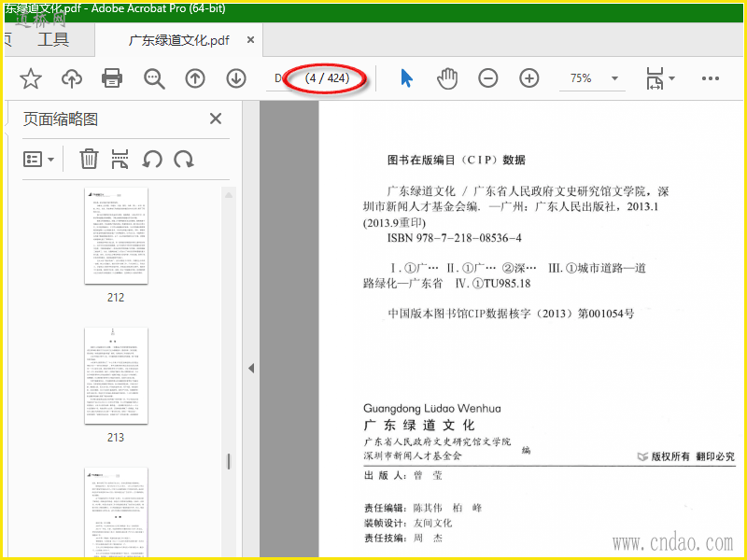Click the Guangdong Lüdao Wenhua heading
747x560 pixels.
tap(432, 408)
